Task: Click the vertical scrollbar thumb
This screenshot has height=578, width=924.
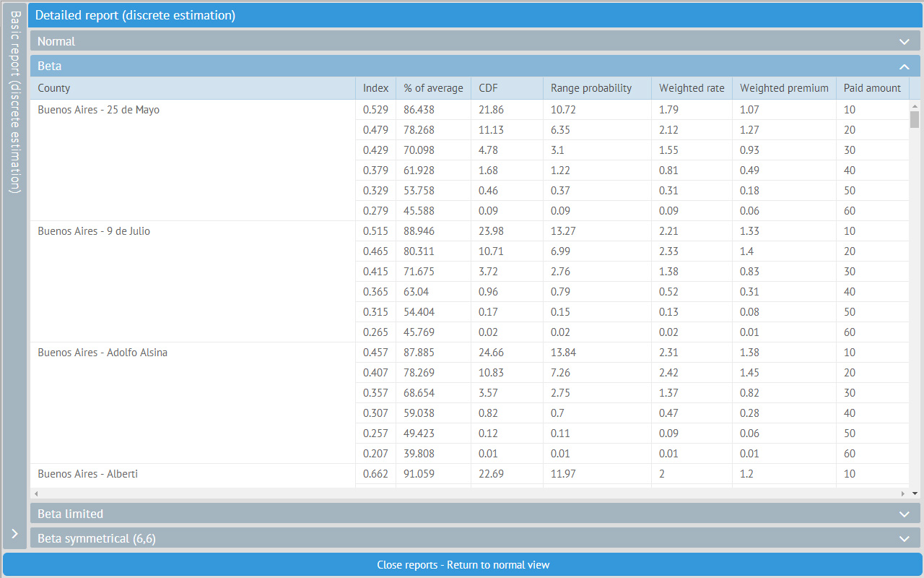Action: click(x=915, y=119)
